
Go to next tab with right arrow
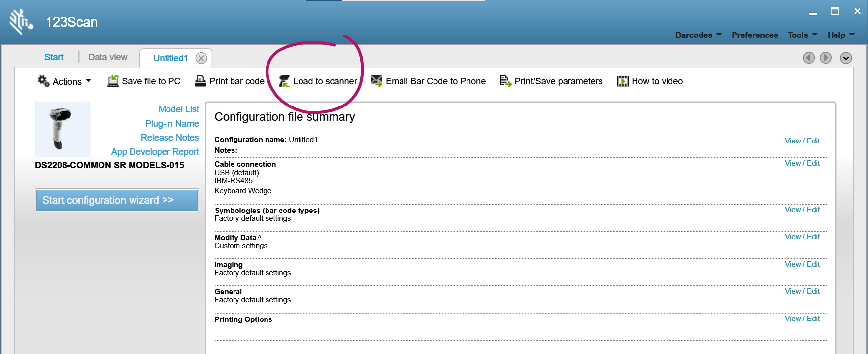[826, 58]
